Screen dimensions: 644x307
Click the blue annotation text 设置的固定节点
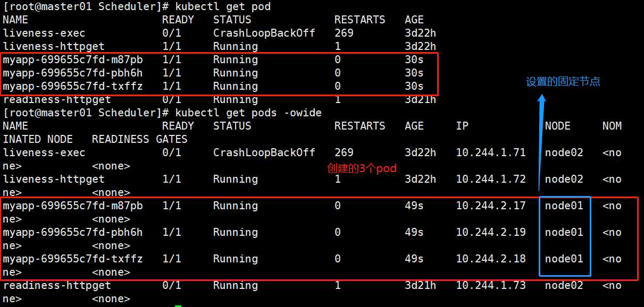pos(563,82)
